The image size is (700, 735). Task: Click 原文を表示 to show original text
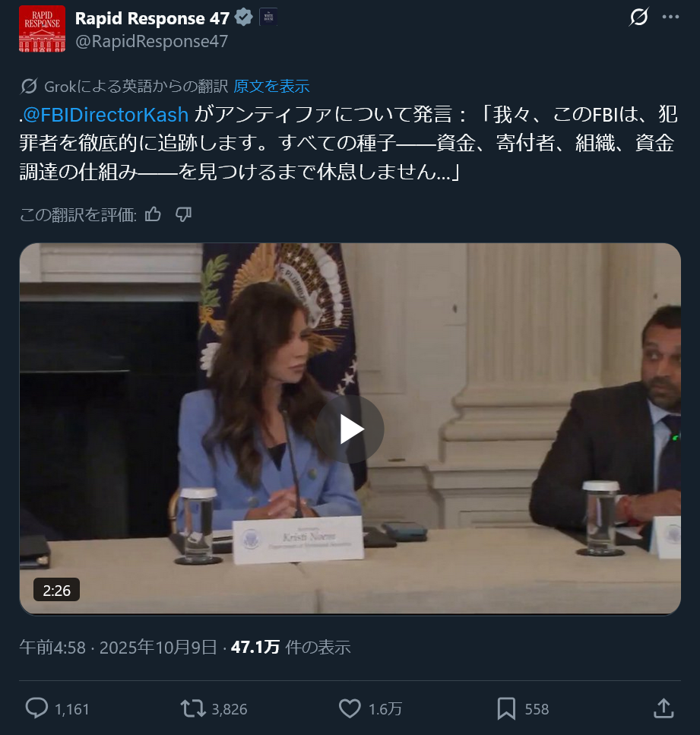click(271, 86)
